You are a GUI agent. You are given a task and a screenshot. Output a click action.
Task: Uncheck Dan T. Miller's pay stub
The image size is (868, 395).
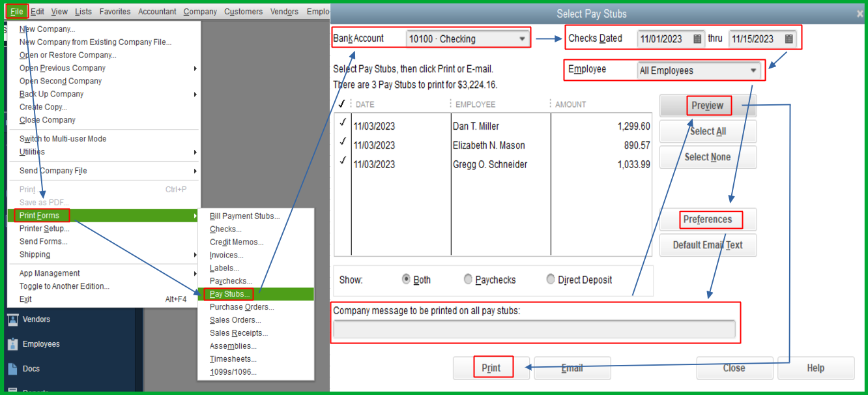[343, 125]
